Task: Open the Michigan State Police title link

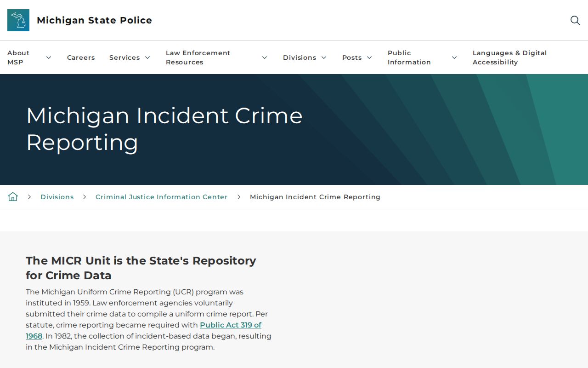Action: [94, 20]
